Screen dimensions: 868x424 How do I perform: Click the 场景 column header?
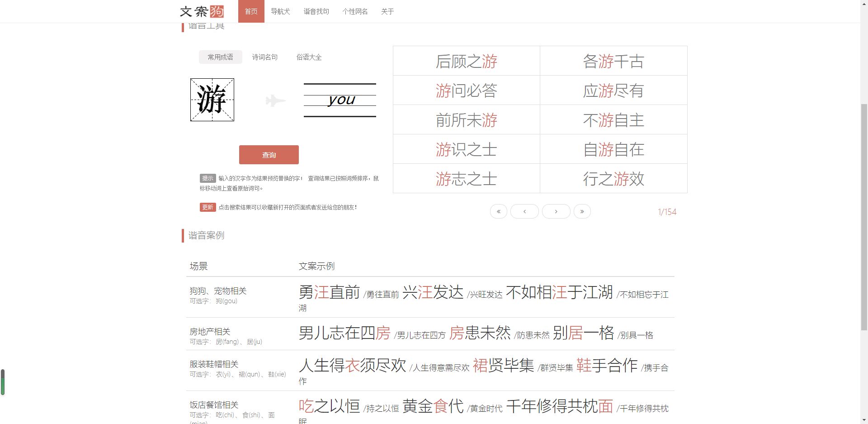point(198,266)
